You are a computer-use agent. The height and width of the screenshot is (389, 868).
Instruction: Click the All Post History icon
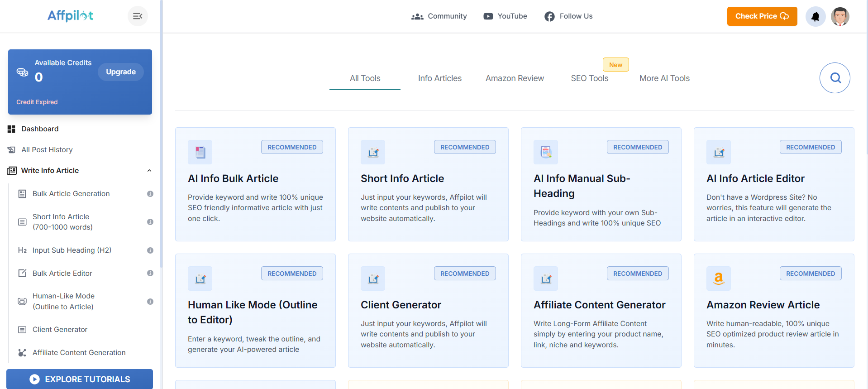[11, 150]
